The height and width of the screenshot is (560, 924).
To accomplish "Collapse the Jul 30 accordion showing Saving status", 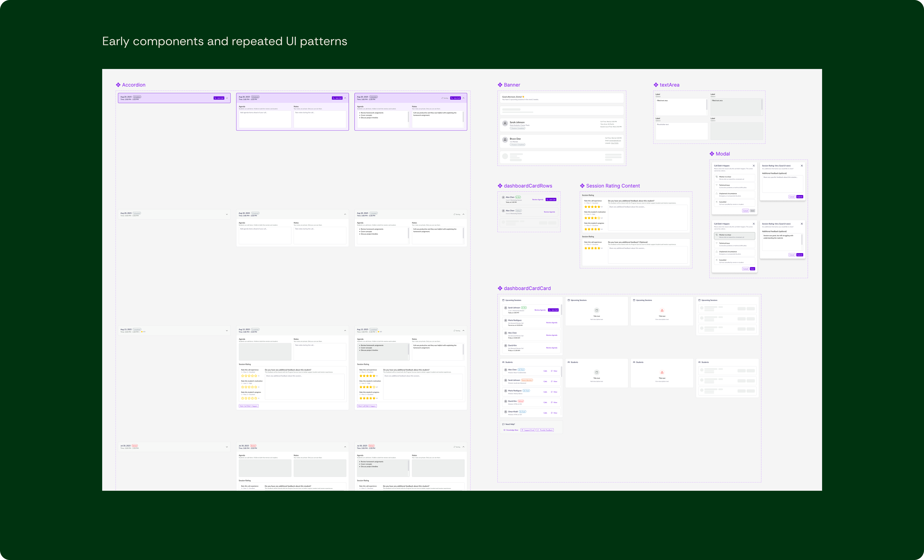I will pos(464,447).
